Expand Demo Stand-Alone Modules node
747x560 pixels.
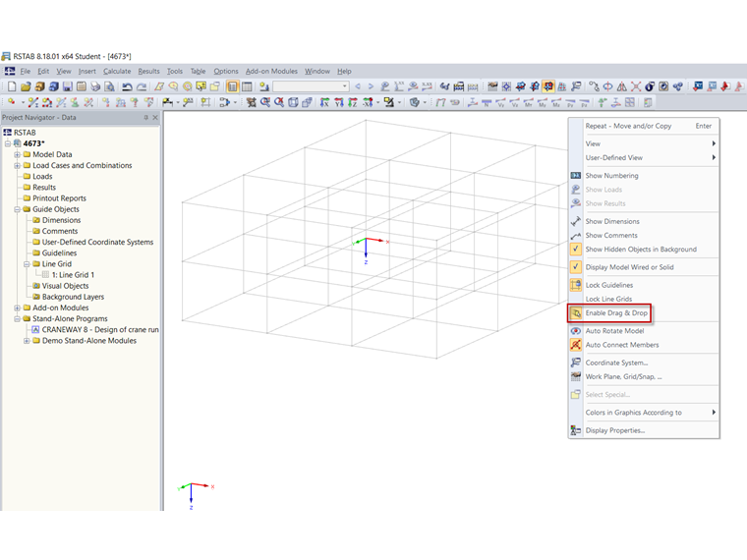[x=27, y=341]
